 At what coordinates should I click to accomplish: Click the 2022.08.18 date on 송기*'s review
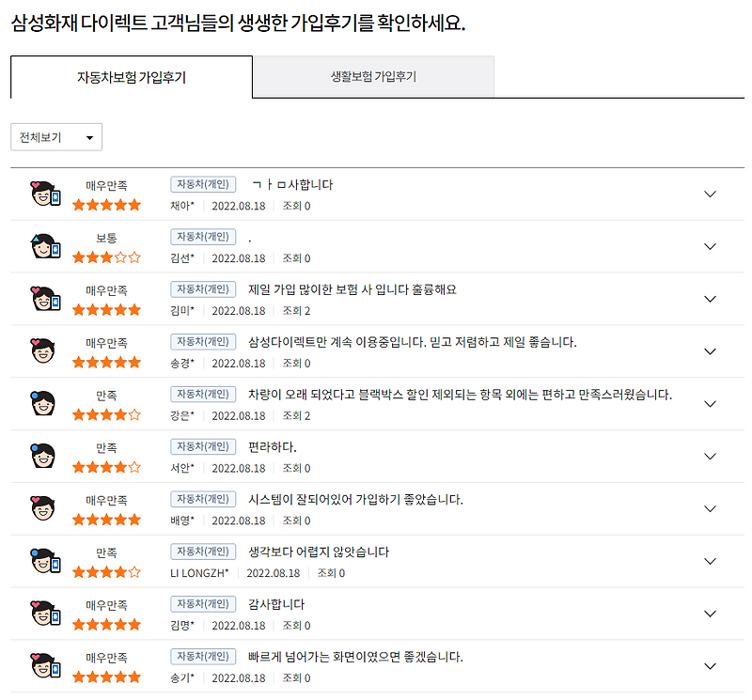(239, 678)
